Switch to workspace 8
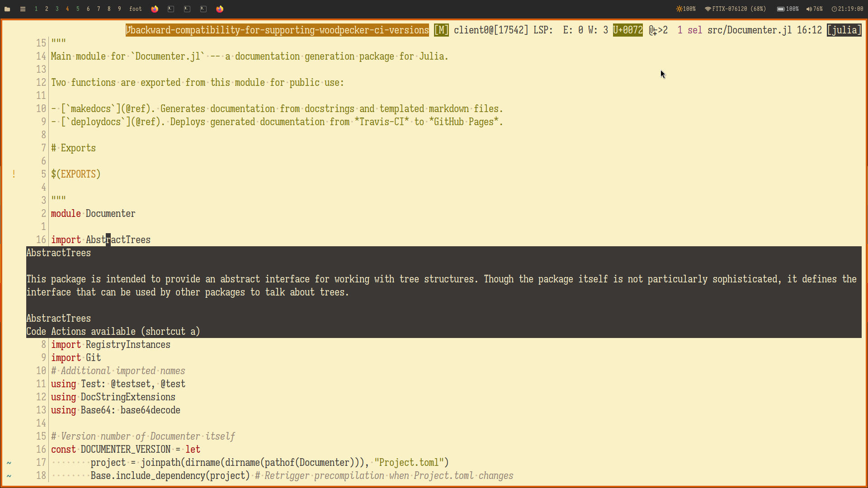The height and width of the screenshot is (488, 868). [x=109, y=9]
